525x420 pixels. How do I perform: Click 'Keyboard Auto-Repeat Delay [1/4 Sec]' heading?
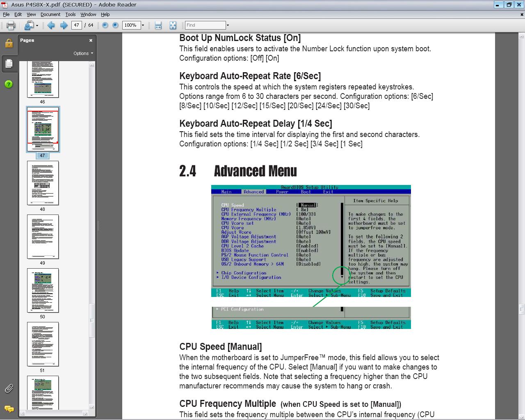(256, 123)
